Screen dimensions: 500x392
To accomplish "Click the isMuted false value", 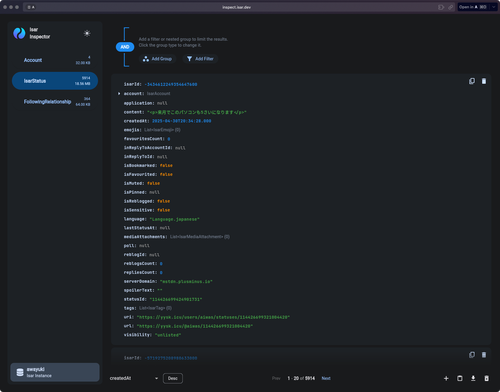I will (153, 183).
